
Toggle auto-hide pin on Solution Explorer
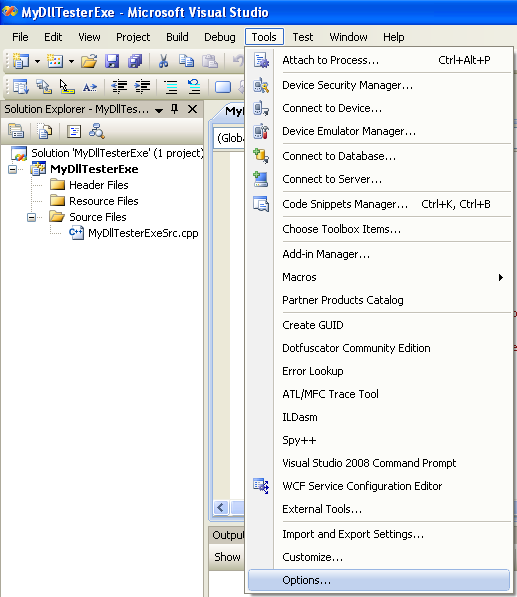(175, 109)
